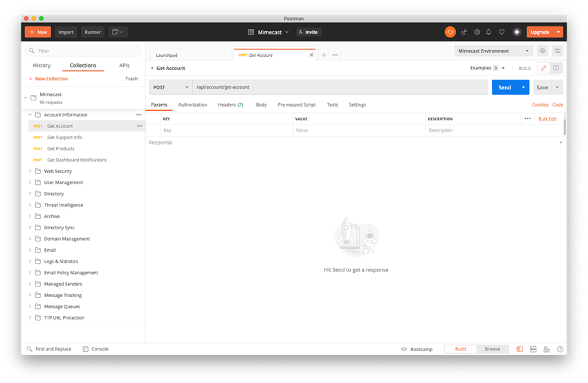The height and width of the screenshot is (383, 588).
Task: Click the environment quick look eye icon
Action: [542, 51]
